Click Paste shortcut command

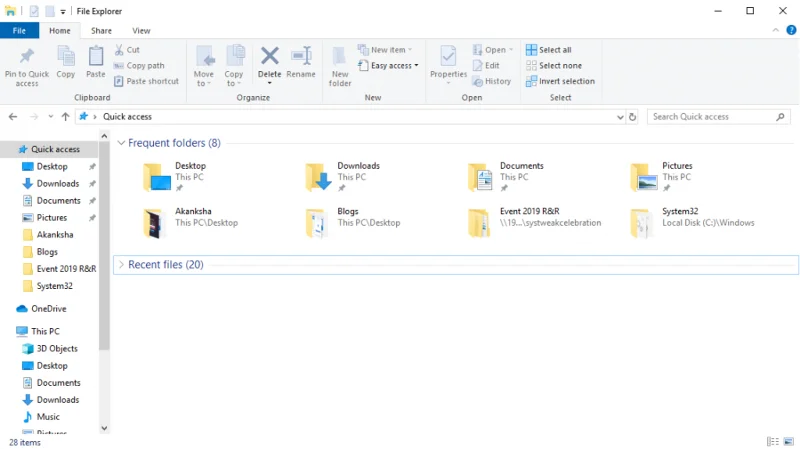coord(146,81)
